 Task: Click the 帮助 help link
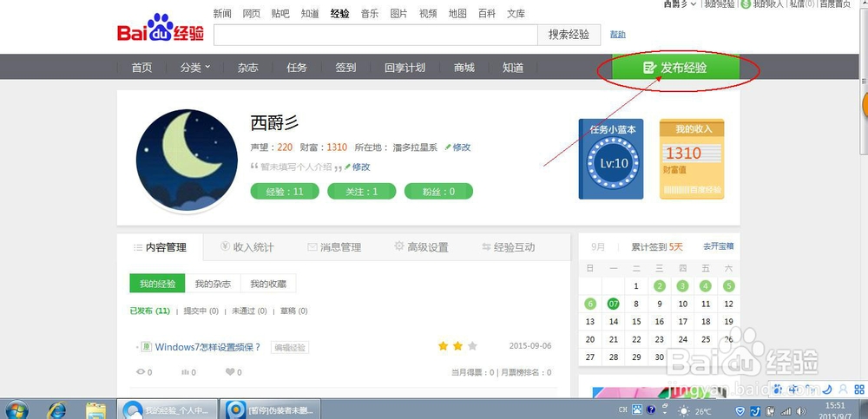(x=618, y=35)
